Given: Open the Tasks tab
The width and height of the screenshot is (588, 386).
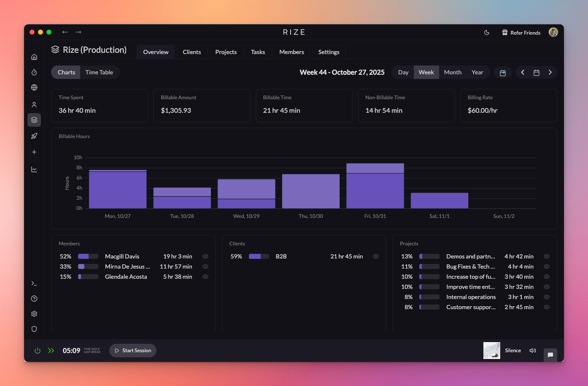Looking at the screenshot, I should (x=258, y=52).
